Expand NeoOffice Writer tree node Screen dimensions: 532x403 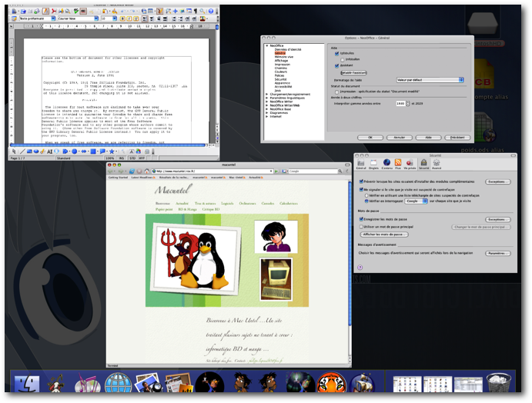[266, 102]
